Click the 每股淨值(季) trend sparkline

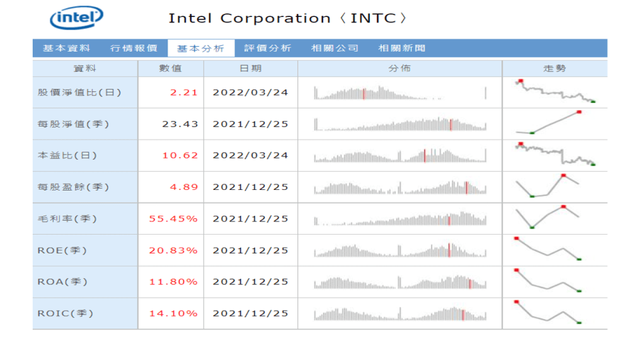coord(555,123)
